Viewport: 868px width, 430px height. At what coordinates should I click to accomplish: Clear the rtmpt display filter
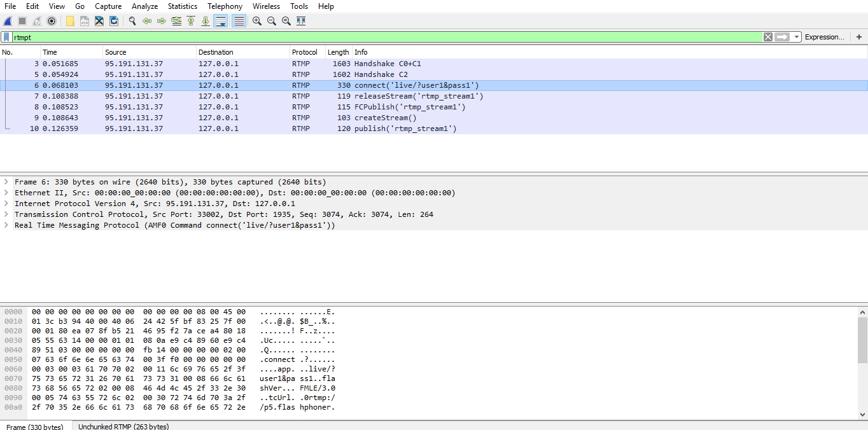tap(768, 37)
